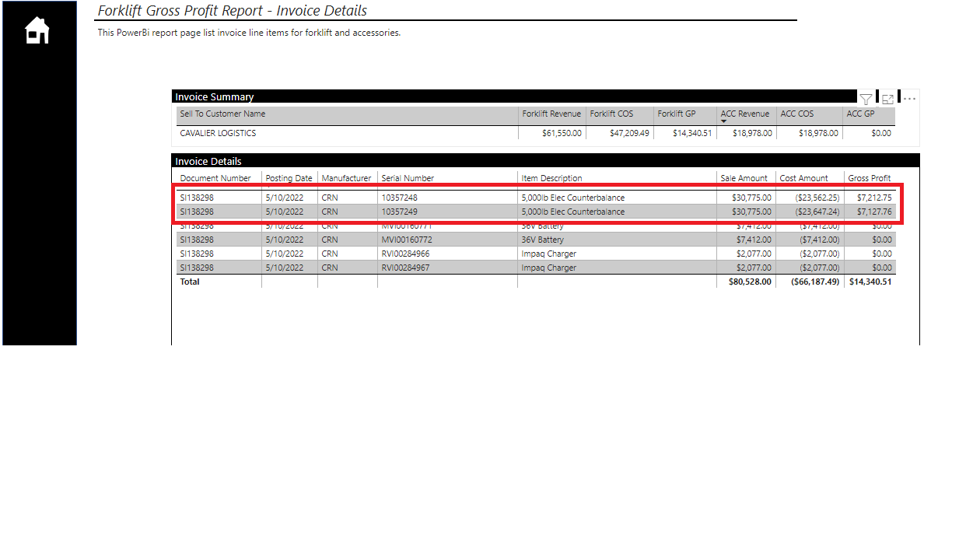
Task: Select serial number 10357248 cell
Action: tap(399, 198)
